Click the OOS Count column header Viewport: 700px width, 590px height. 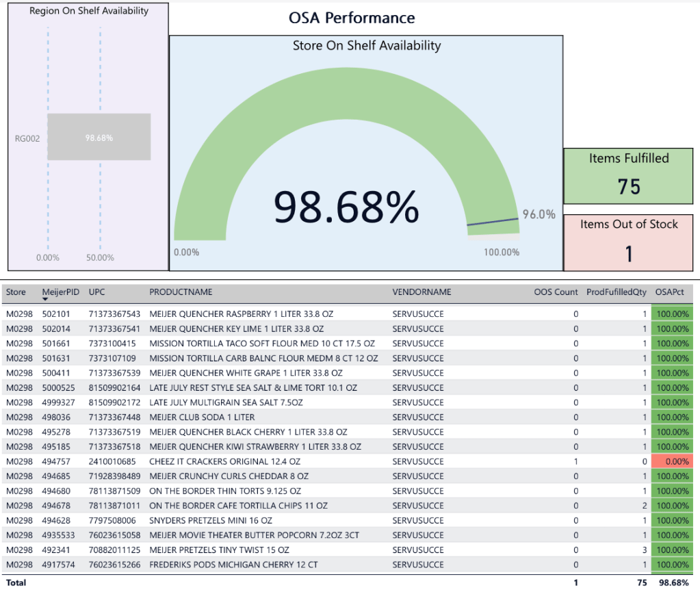click(x=556, y=292)
